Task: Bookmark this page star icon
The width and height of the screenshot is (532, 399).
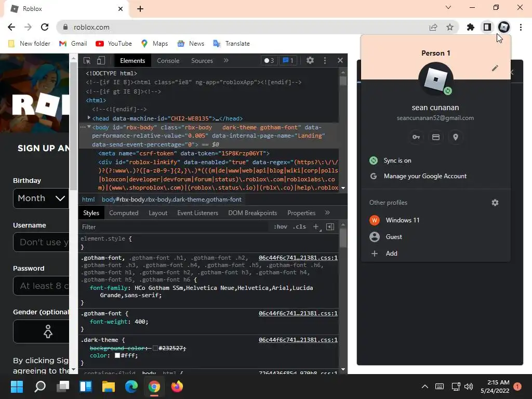Action: [x=450, y=27]
